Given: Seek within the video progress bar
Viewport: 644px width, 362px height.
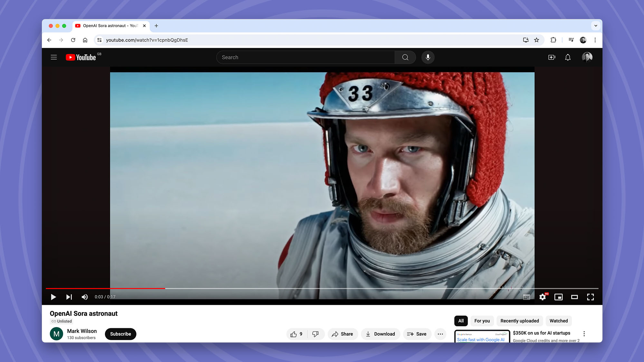Looking at the screenshot, I should point(322,288).
